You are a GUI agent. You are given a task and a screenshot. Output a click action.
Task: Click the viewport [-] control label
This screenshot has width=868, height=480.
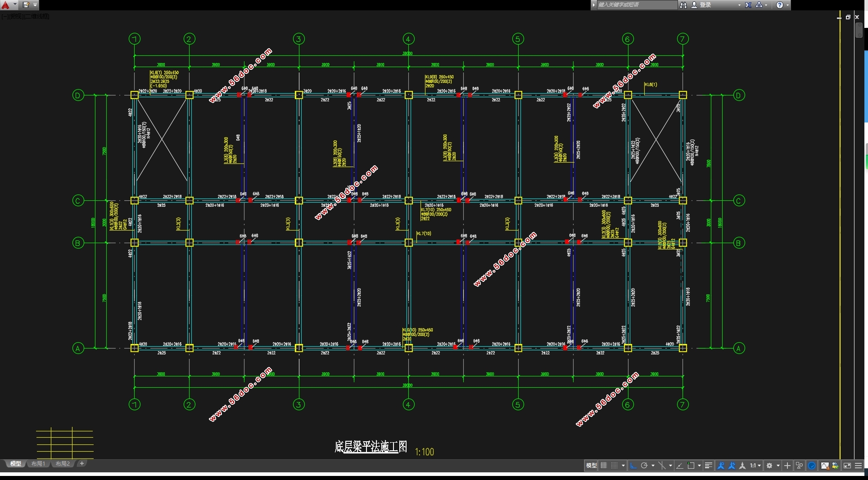(x=5, y=17)
